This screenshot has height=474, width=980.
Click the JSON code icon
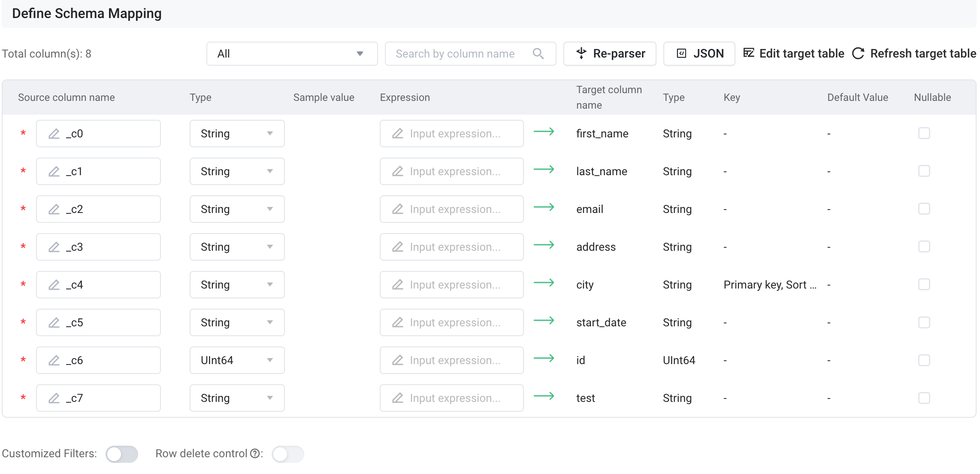681,54
